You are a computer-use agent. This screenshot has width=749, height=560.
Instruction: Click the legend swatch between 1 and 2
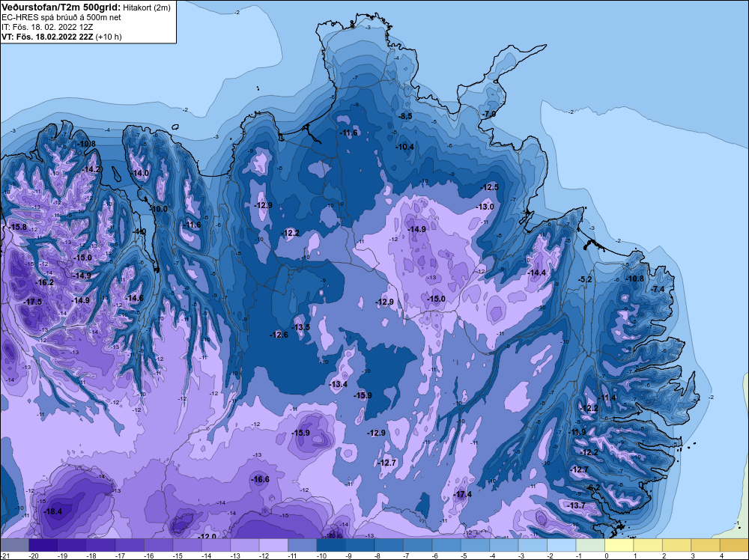(648, 545)
